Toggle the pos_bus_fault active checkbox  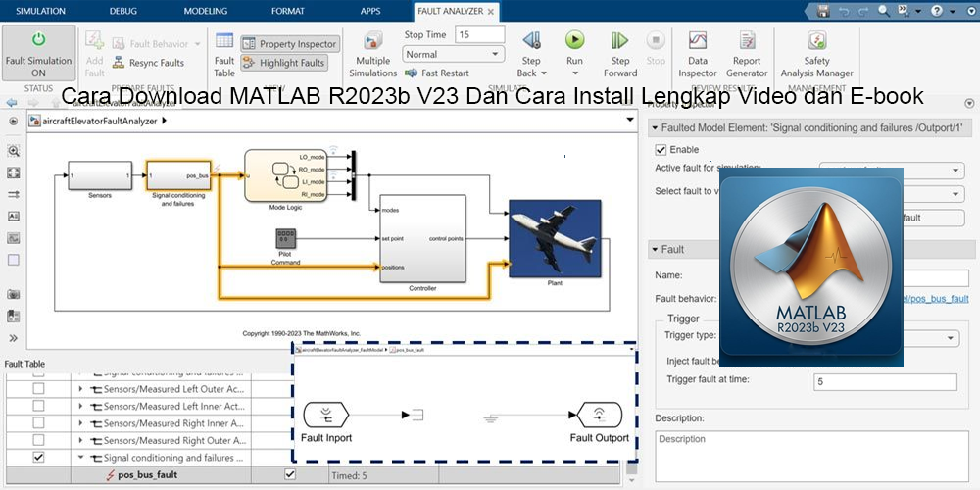coord(290,473)
